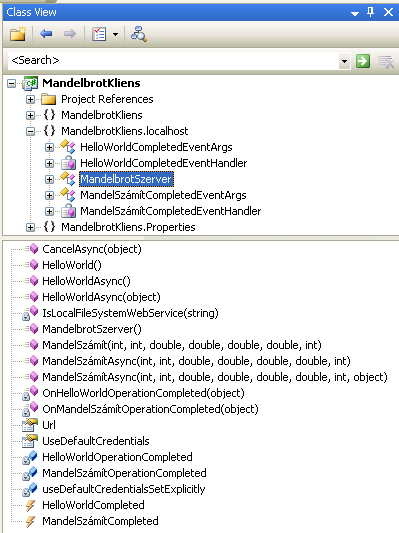Select the UseDefaultCredentials property
Screen dimensions: 399x533
pos(96,441)
